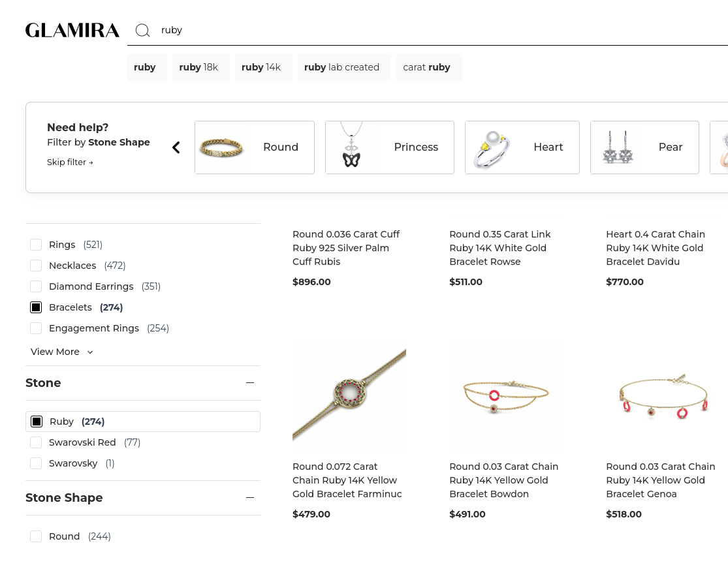Select the "ruby lab created" suggestion
The width and height of the screenshot is (728, 569).
tap(342, 67)
